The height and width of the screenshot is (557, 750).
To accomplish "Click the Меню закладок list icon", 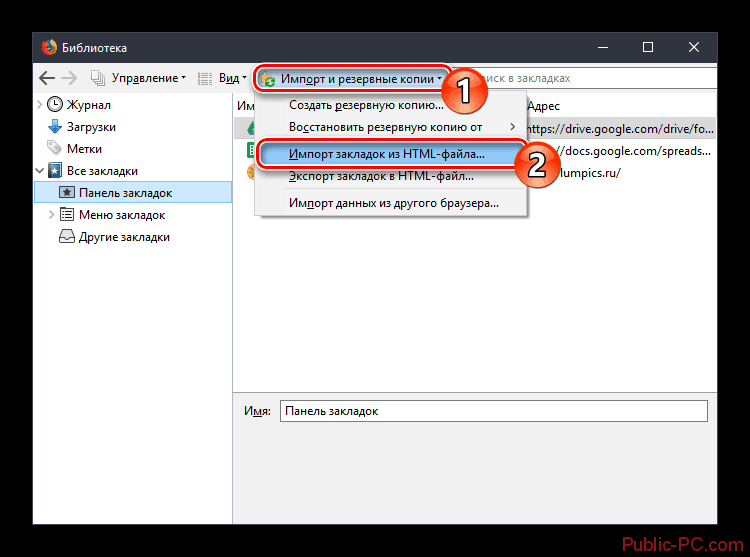I will pyautogui.click(x=66, y=214).
